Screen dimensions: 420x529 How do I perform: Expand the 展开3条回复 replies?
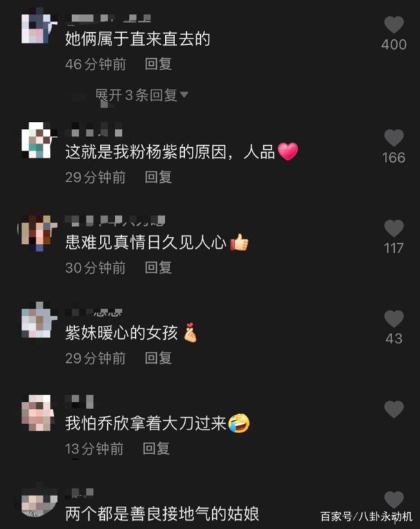click(141, 95)
